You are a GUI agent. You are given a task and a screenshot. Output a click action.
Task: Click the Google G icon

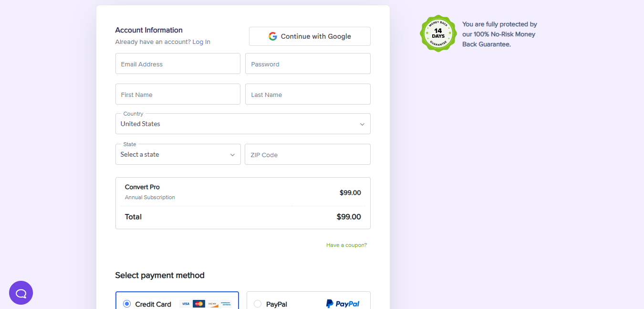[x=272, y=36]
